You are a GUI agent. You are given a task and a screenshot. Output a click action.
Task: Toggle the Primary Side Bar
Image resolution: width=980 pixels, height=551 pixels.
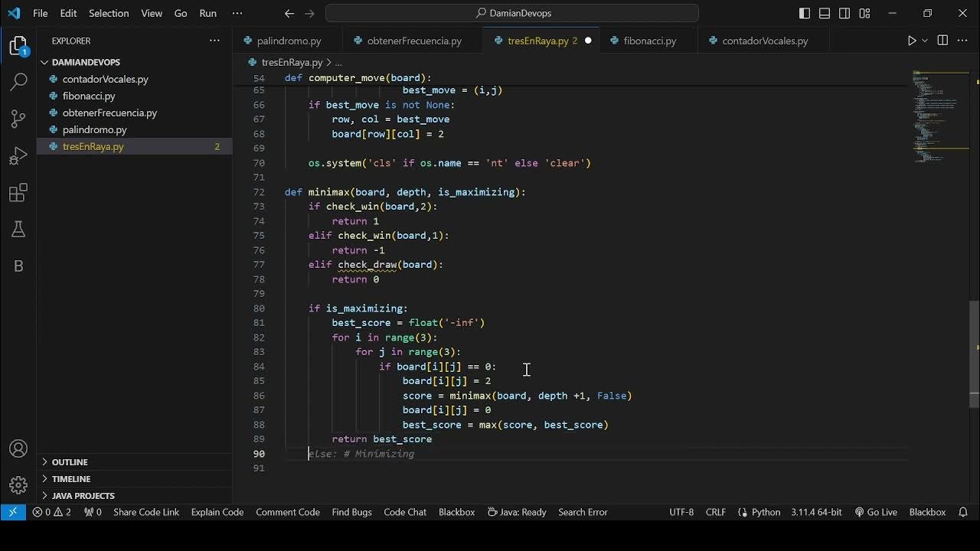coord(805,13)
